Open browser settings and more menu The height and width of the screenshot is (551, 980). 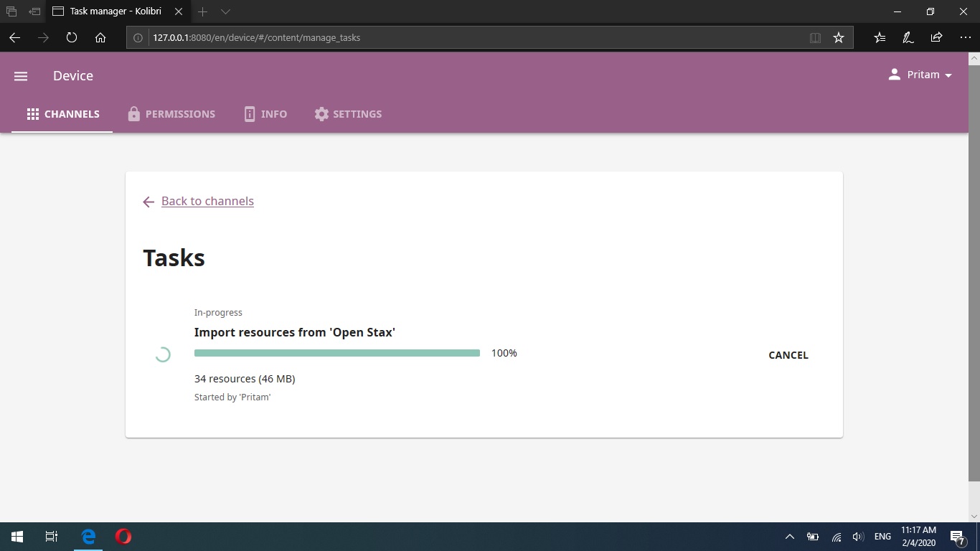[x=965, y=38]
